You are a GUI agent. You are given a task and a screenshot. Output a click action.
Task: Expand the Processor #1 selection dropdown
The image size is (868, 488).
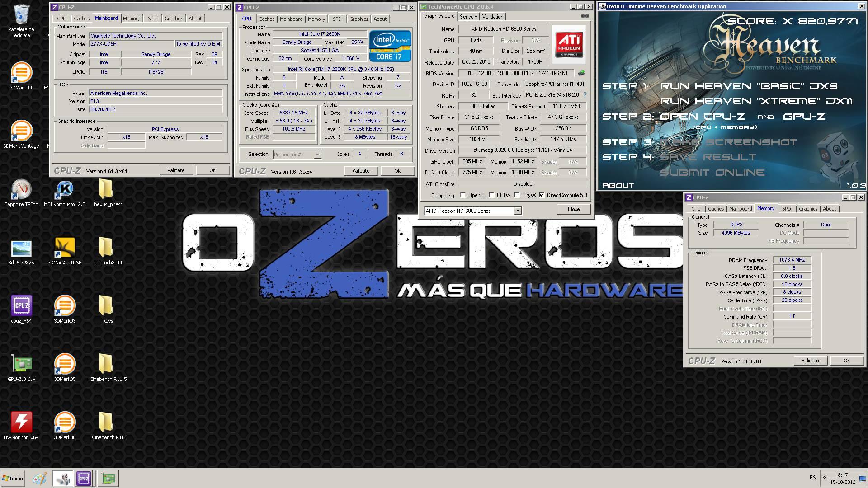(317, 155)
